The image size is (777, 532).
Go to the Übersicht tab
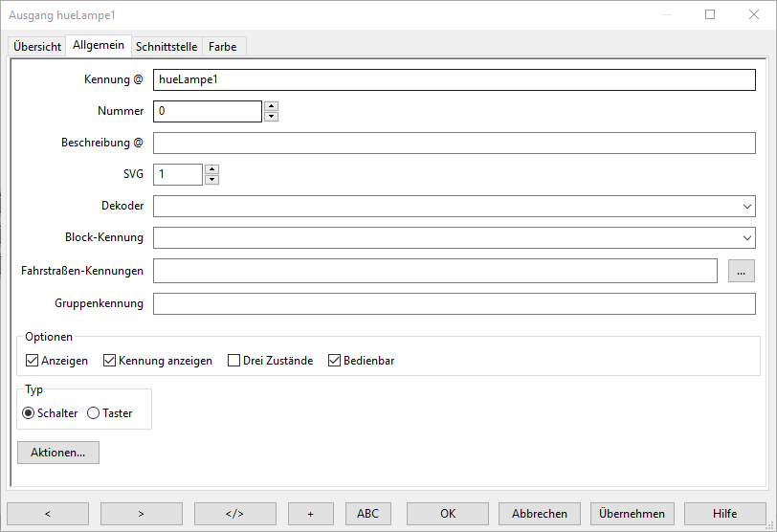click(37, 47)
